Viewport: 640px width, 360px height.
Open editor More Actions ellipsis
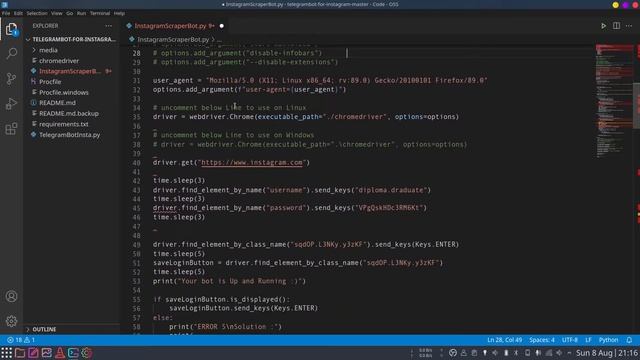click(x=629, y=26)
